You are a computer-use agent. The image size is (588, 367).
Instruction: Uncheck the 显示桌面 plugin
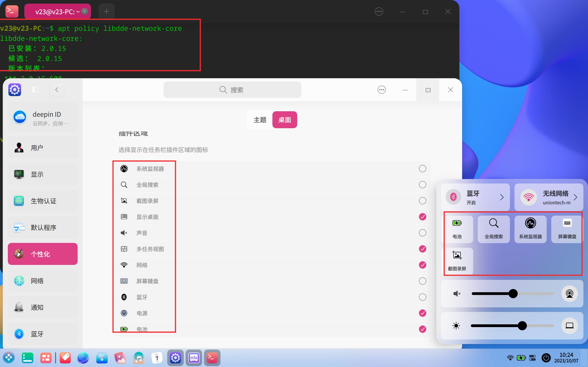(422, 217)
